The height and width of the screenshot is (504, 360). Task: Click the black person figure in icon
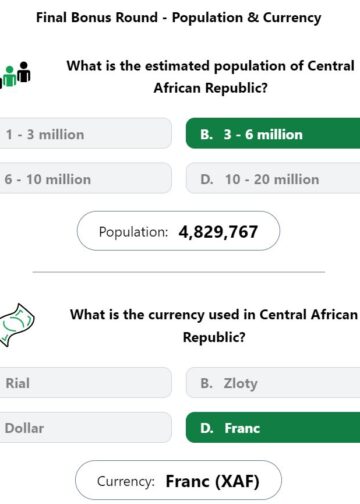24,72
